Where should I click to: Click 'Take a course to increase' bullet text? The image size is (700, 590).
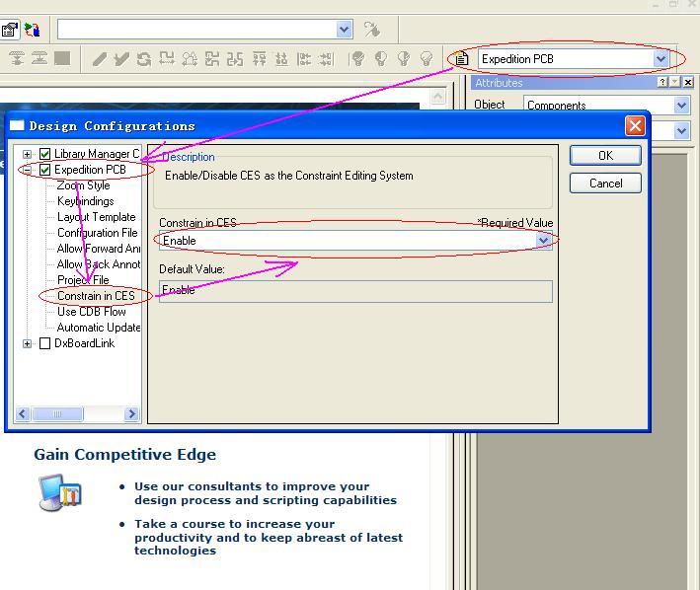point(269,537)
